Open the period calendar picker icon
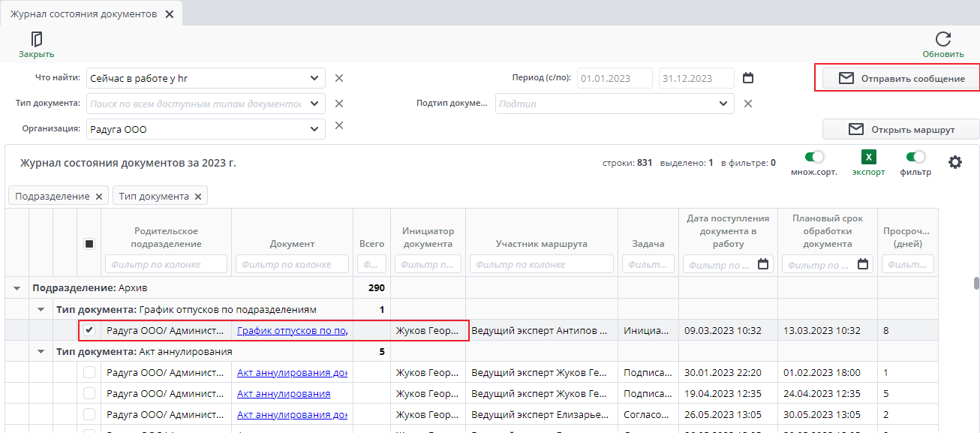This screenshot has width=980, height=433. (x=747, y=78)
